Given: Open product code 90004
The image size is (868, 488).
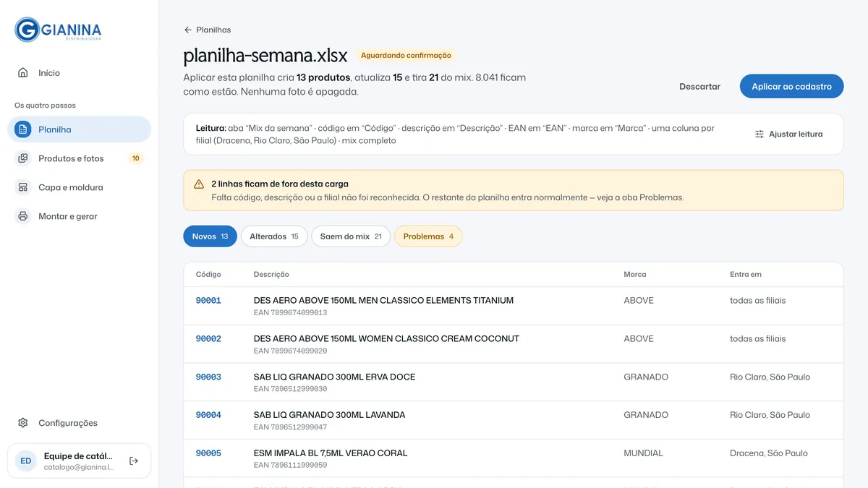Looking at the screenshot, I should click(208, 415).
